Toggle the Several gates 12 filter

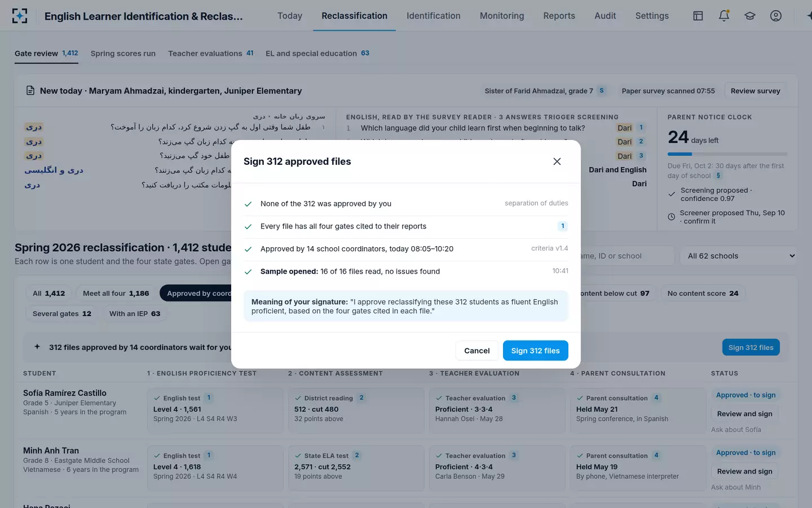click(62, 314)
